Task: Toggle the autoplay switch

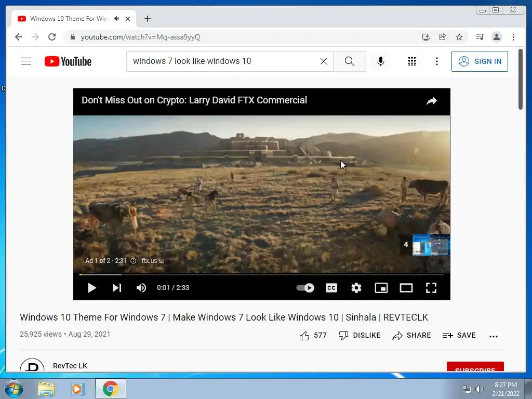Action: 305,288
